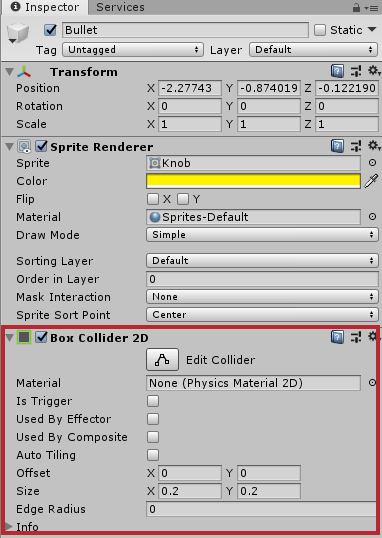Viewport: 382px width, 538px height.
Task: Open the Inspector tab context menu icon
Action: (371, 8)
